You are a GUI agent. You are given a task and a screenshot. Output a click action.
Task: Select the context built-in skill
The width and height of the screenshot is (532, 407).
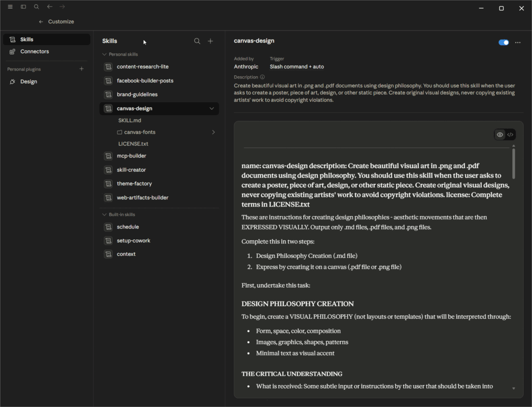click(159, 254)
